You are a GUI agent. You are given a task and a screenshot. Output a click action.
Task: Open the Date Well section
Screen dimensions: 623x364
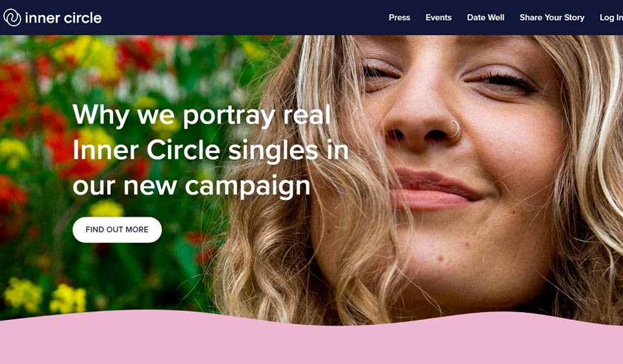click(485, 18)
